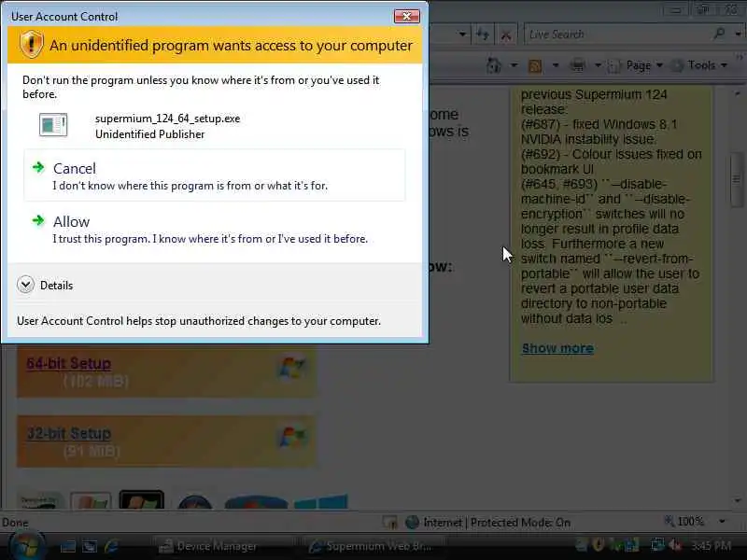Open the address bar history dropdown arrow
This screenshot has height=560, width=747.
[x=462, y=35]
